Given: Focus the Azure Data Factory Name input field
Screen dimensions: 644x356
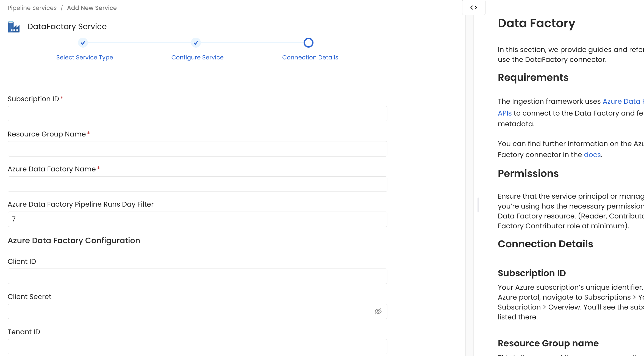Looking at the screenshot, I should click(x=197, y=184).
